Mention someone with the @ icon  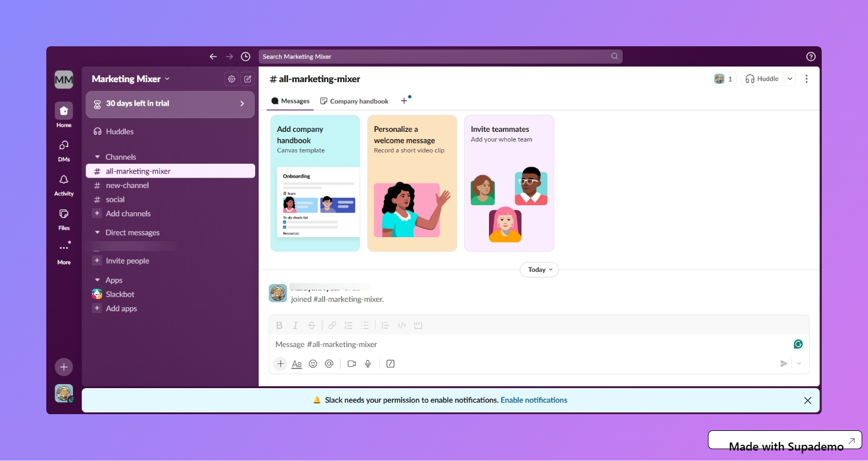click(x=329, y=364)
